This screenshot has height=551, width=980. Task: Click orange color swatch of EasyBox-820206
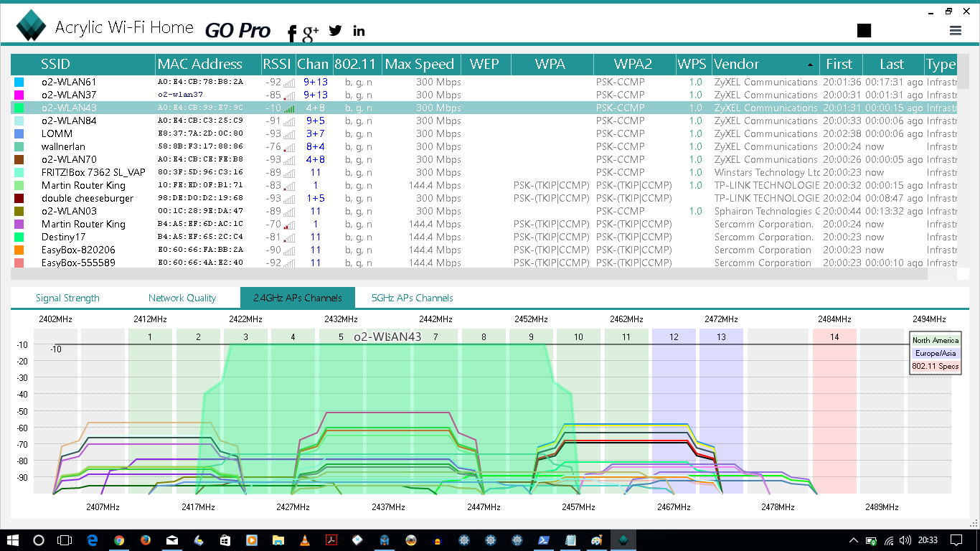coord(19,250)
